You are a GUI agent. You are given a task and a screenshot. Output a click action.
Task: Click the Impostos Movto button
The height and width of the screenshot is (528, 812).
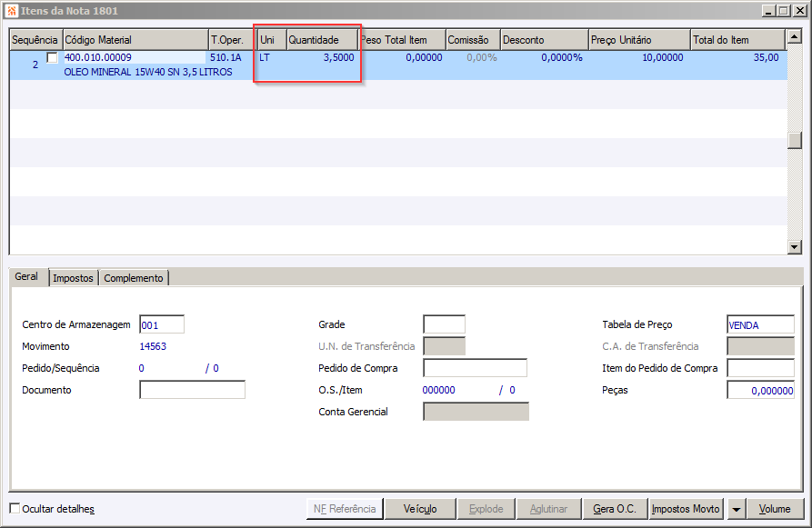tap(686, 509)
